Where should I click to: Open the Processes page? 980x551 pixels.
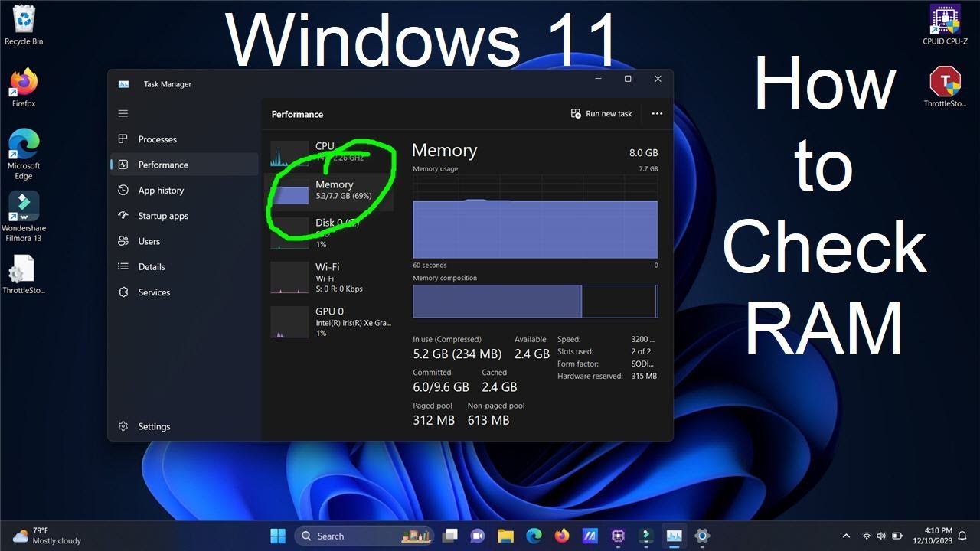coord(184,139)
